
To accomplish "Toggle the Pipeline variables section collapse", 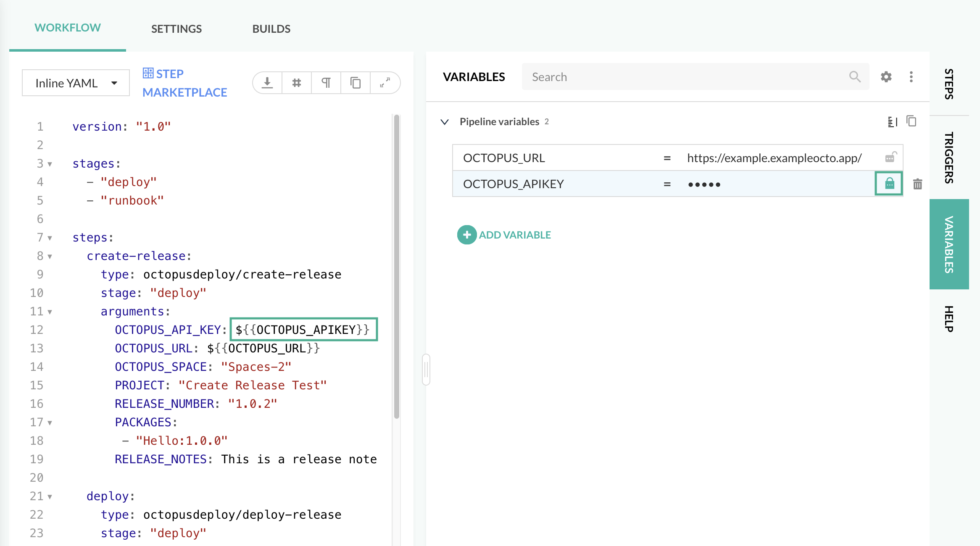I will click(x=445, y=122).
